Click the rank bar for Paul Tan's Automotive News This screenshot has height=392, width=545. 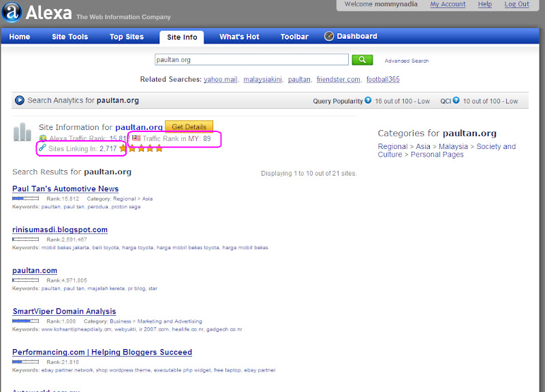coord(25,199)
